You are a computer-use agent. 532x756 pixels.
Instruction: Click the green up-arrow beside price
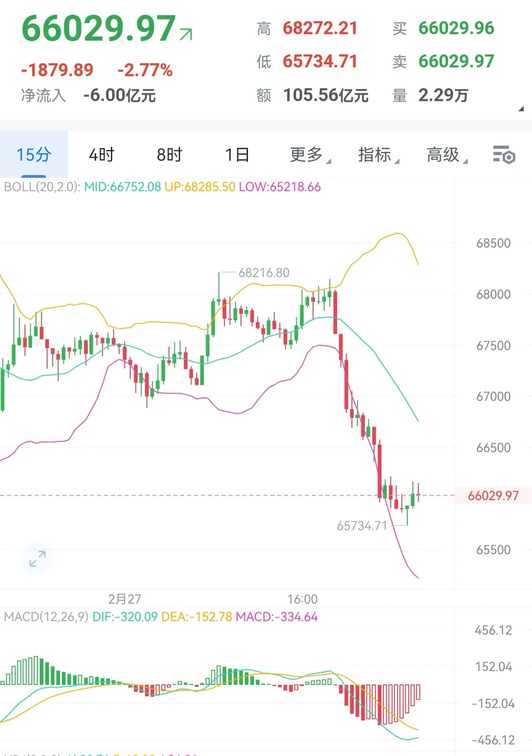click(186, 35)
